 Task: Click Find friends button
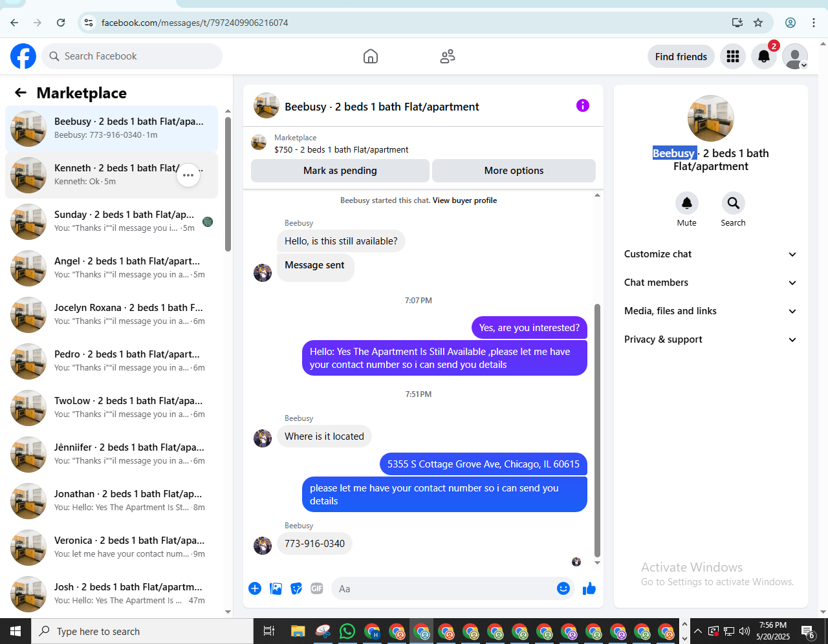click(x=681, y=56)
